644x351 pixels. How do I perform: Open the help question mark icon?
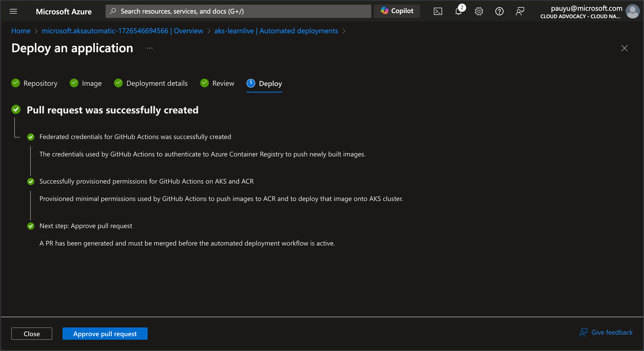point(499,11)
